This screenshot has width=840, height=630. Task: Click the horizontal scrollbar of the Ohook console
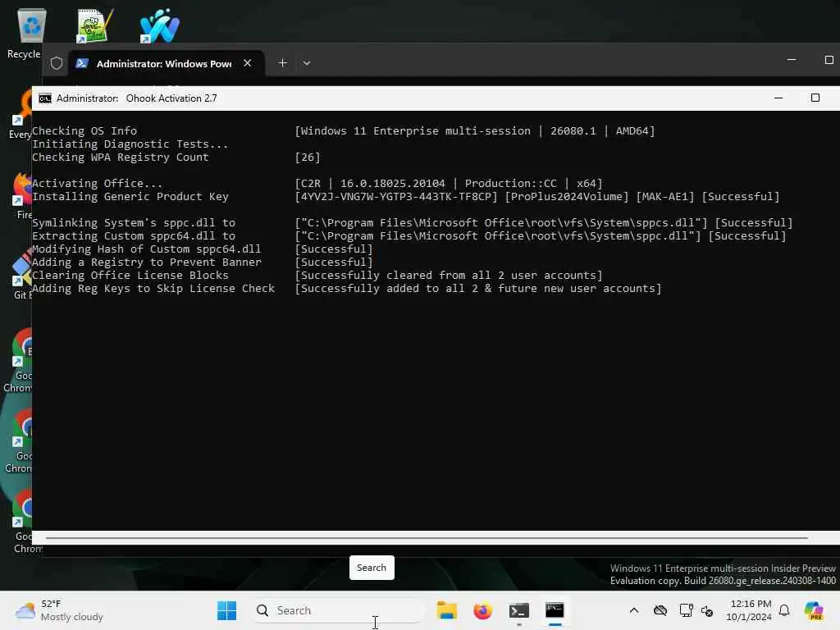pyautogui.click(x=427, y=537)
